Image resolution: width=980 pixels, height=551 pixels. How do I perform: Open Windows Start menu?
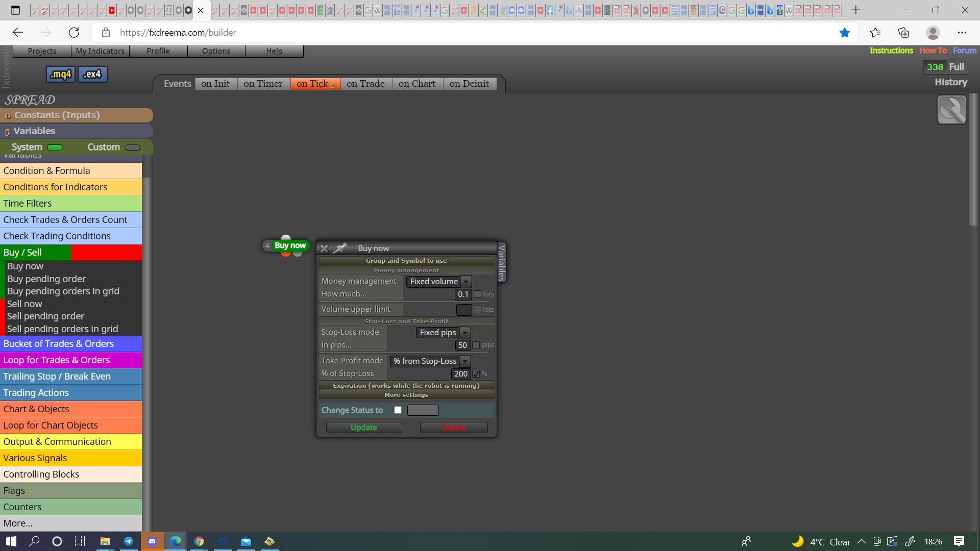tap(11, 541)
